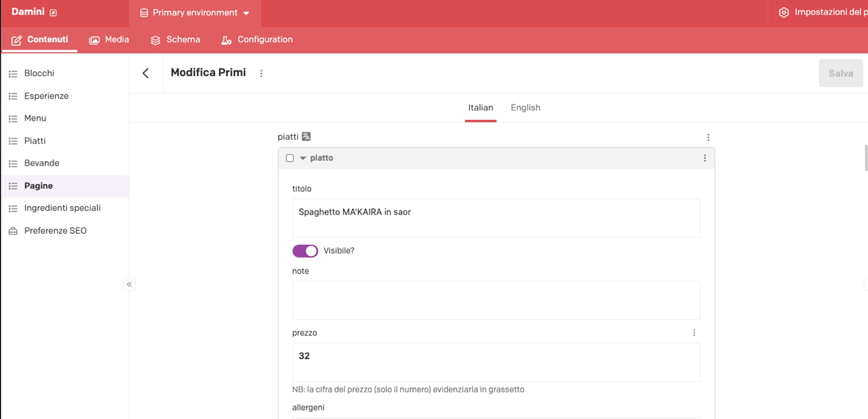This screenshot has width=868, height=419.
Task: Click the back arrow beside Modifica Primi
Action: coord(146,73)
